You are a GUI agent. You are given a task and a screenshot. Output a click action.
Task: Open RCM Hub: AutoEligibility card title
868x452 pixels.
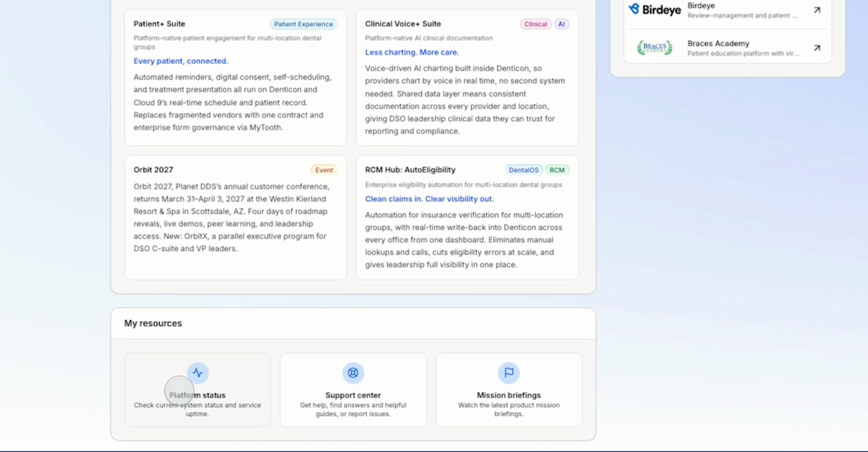[x=410, y=170]
